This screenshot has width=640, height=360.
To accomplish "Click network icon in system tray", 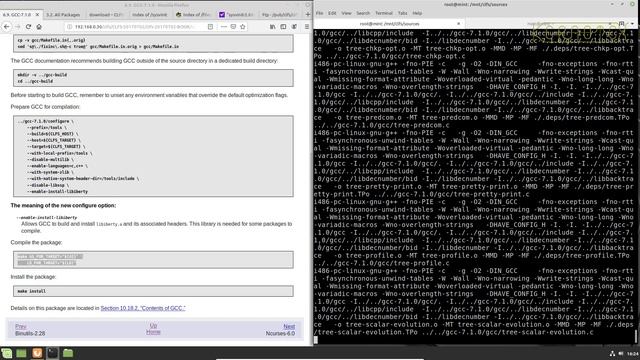I will 612,354.
